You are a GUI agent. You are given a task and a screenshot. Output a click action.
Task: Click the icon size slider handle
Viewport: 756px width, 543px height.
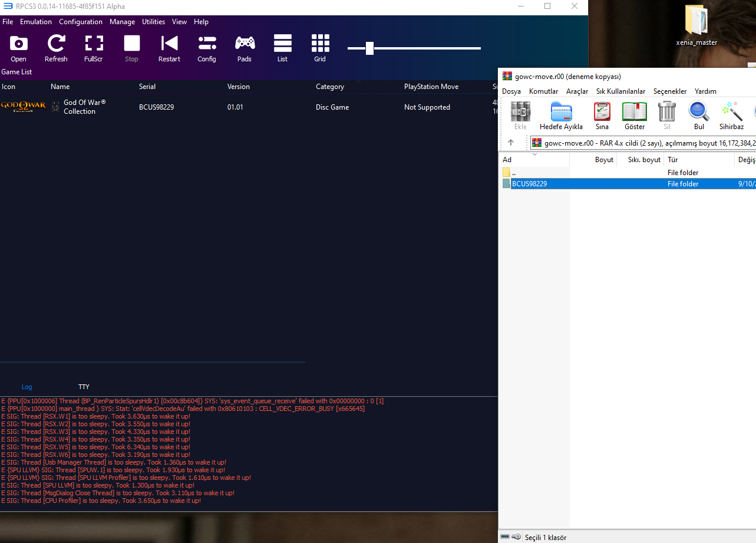369,48
